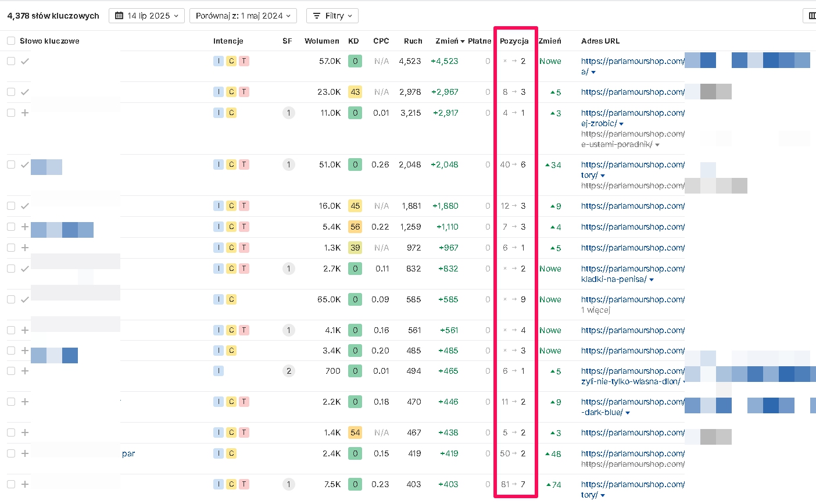This screenshot has height=504, width=816.
Task: Click the "T" intent badge in the 23.0K volume row
Action: click(244, 92)
